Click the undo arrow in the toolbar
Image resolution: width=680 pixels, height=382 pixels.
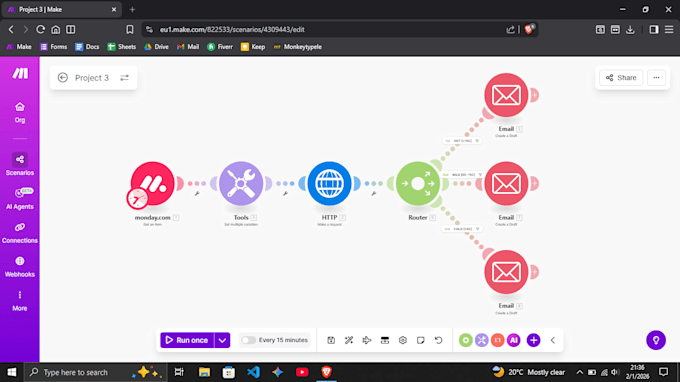pyautogui.click(x=438, y=340)
